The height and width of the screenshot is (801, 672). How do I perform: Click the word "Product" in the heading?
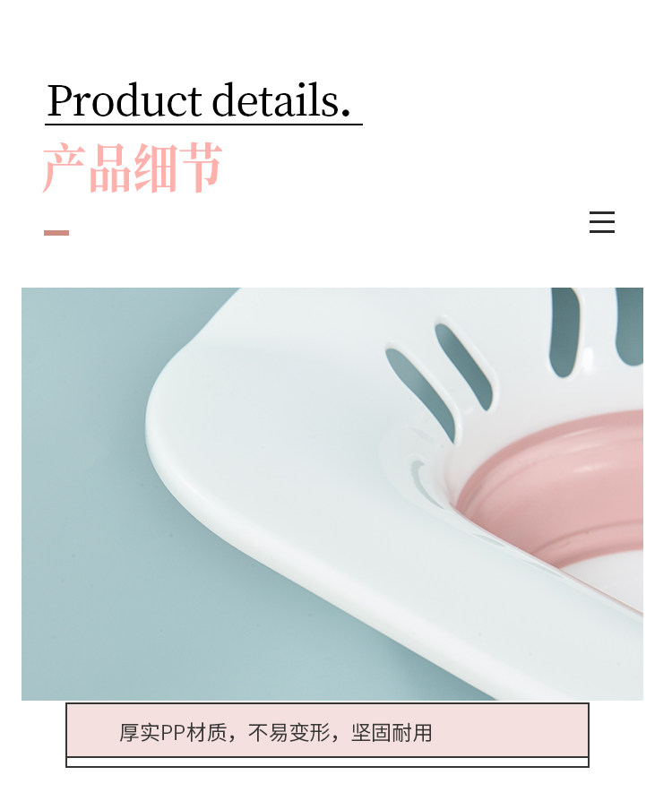click(125, 100)
